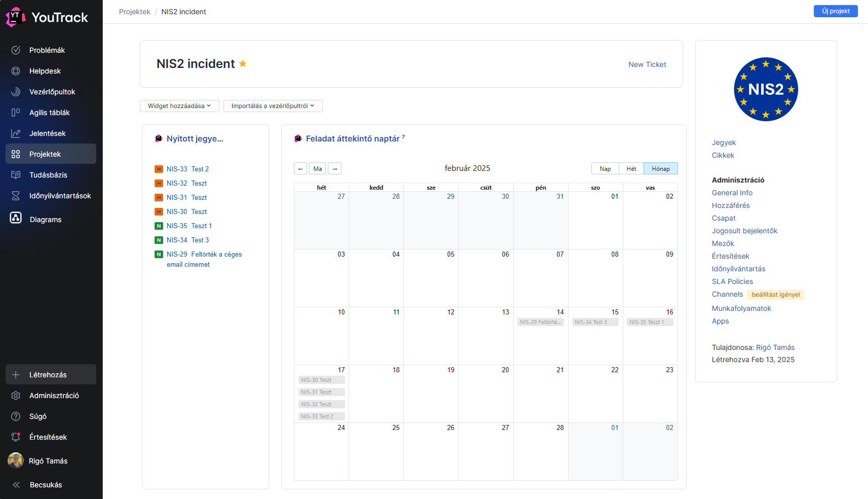Click the Új projekt button
868x499 pixels.
(835, 11)
